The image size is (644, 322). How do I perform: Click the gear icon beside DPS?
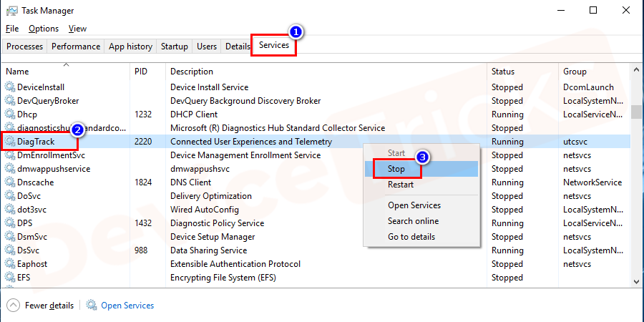tap(9, 223)
